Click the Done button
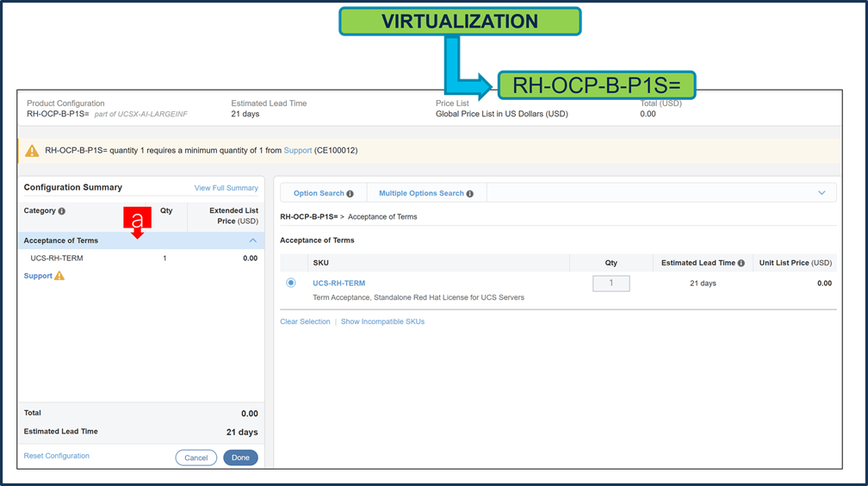This screenshot has height=486, width=868. pyautogui.click(x=240, y=458)
